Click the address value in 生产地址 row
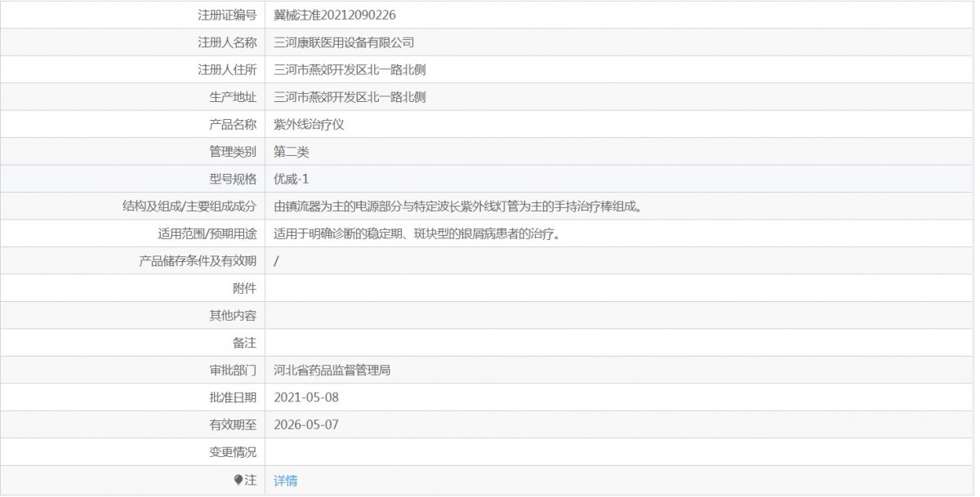This screenshot has height=497, width=980. (350, 97)
